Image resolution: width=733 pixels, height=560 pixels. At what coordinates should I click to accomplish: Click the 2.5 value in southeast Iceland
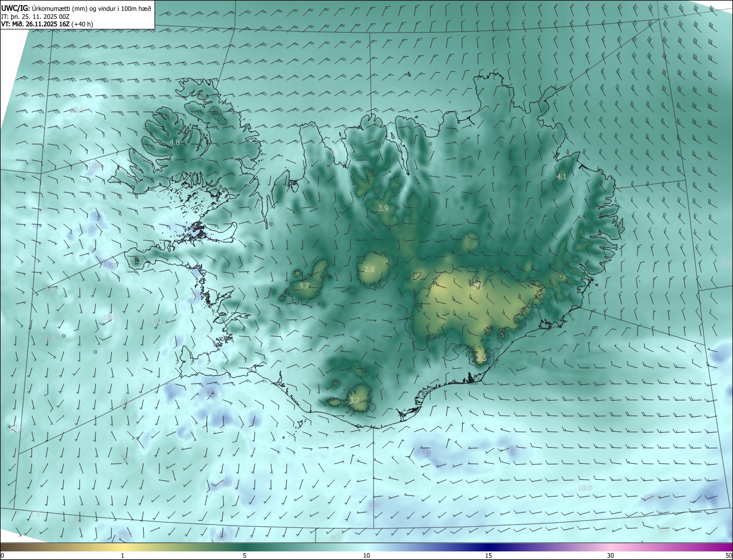click(482, 358)
